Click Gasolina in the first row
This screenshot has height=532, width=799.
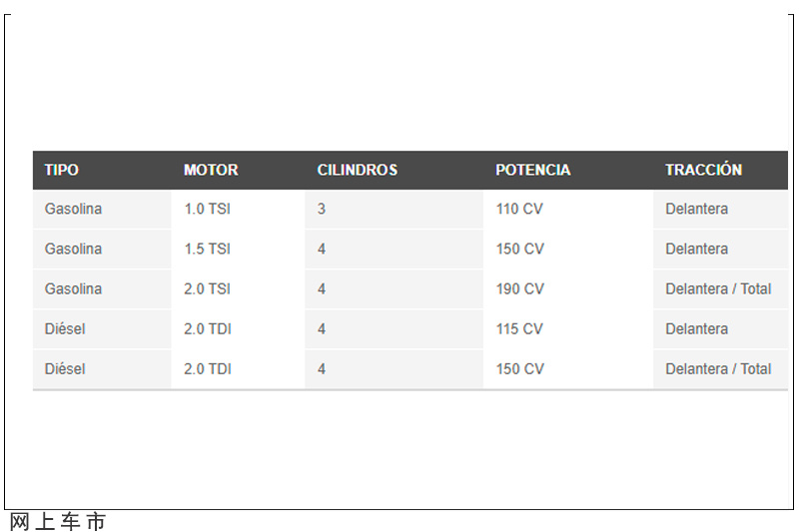tap(73, 210)
